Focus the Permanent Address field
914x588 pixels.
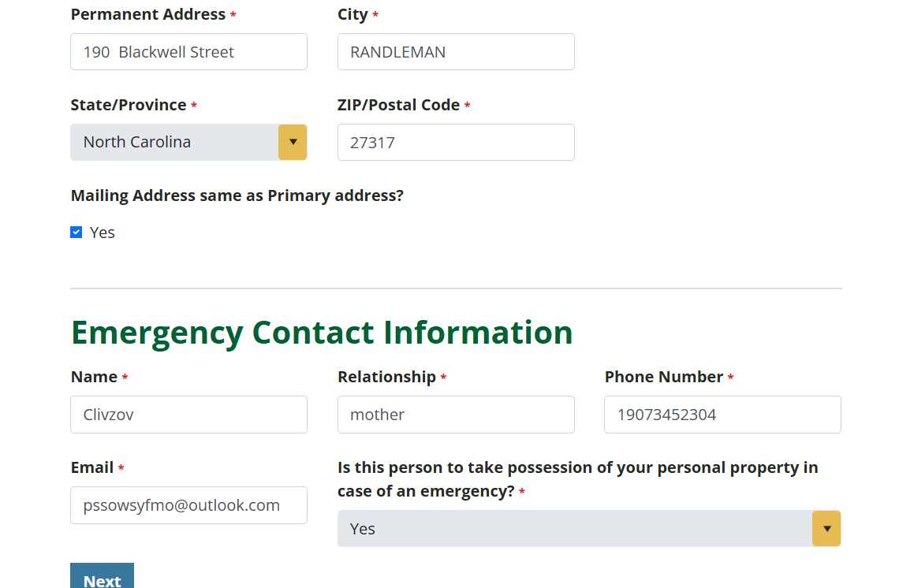pyautogui.click(x=188, y=52)
